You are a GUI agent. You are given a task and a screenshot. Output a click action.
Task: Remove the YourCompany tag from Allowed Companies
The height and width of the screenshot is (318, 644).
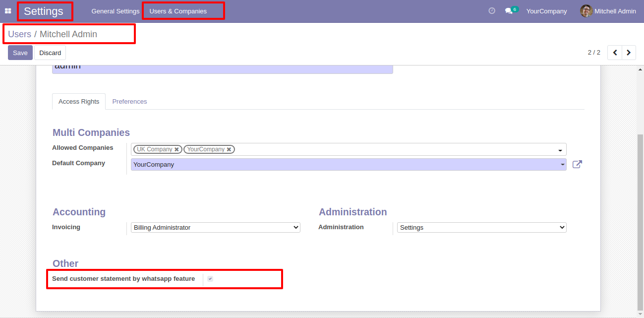coord(229,149)
